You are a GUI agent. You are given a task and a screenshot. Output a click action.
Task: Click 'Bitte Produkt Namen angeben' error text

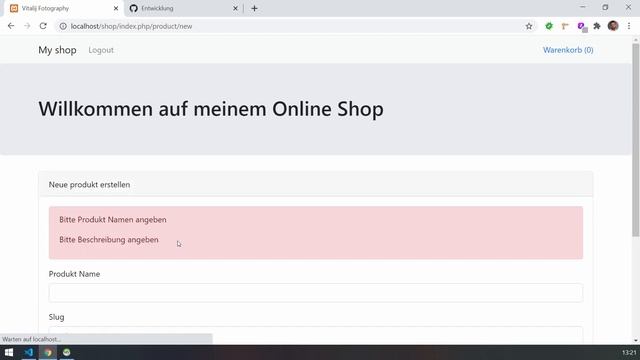click(113, 220)
